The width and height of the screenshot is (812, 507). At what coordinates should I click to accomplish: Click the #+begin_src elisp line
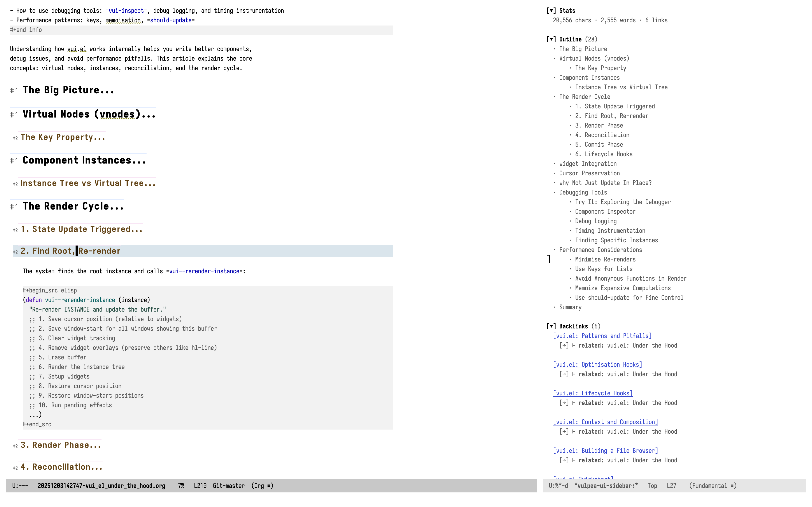coord(50,290)
